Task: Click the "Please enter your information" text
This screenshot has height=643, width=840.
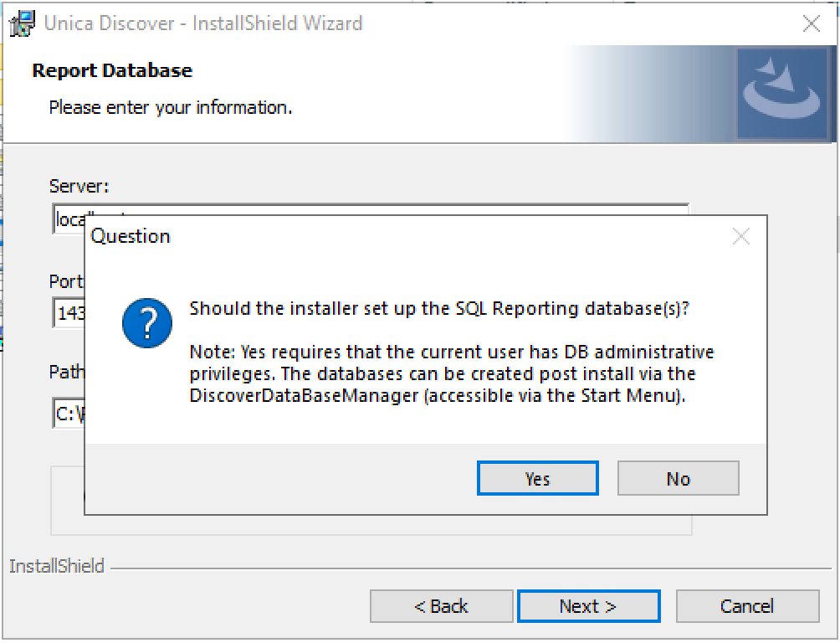Action: pos(171,108)
